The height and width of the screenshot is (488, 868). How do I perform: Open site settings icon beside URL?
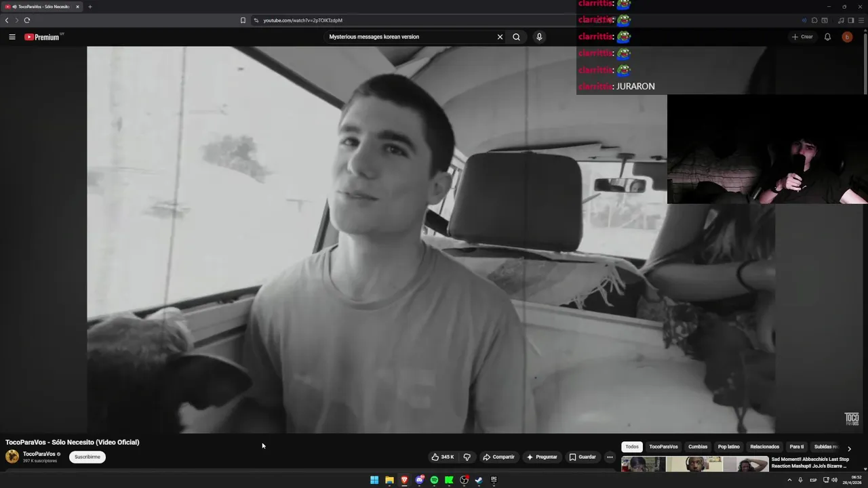pos(256,20)
